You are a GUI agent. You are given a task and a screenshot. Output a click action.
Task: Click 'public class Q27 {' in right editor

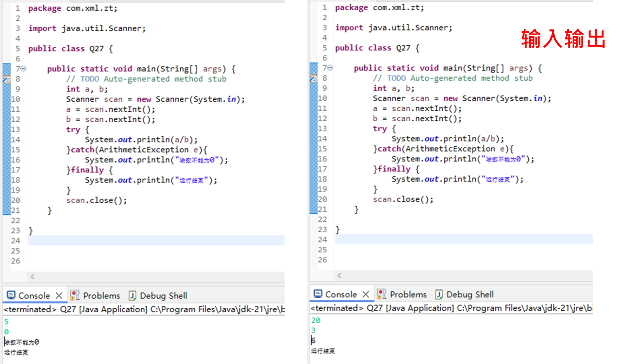pos(378,48)
